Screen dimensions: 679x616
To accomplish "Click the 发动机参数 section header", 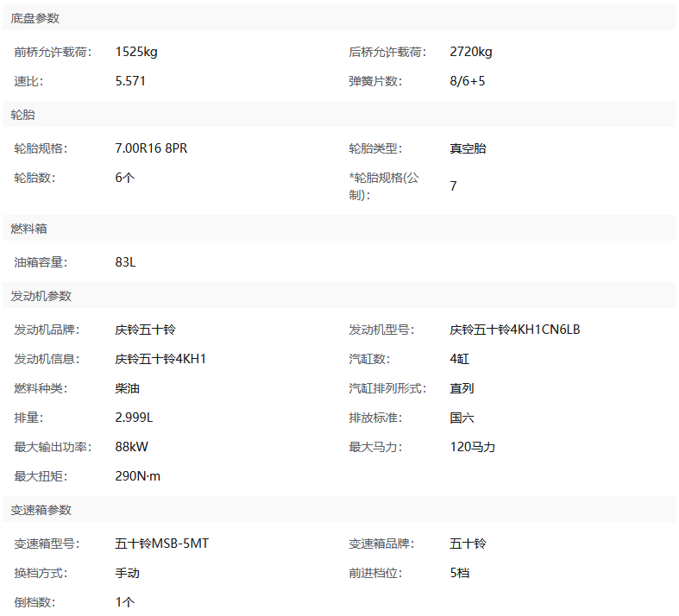I will (x=41, y=296).
